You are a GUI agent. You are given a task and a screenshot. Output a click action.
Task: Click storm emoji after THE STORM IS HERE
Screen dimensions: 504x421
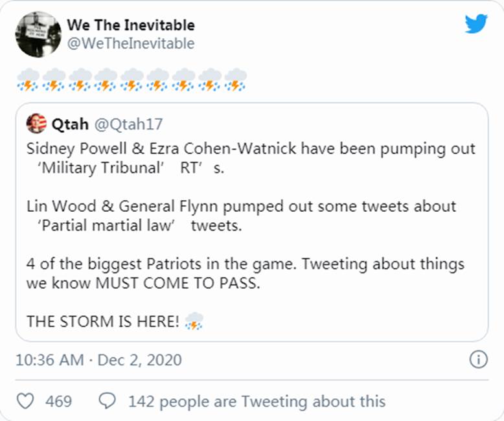click(194, 321)
